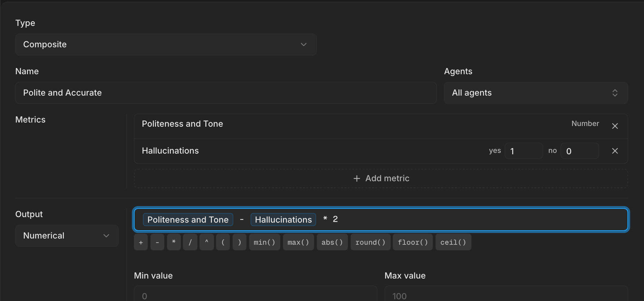
Task: Insert a closing parenthesis
Action: (x=240, y=242)
